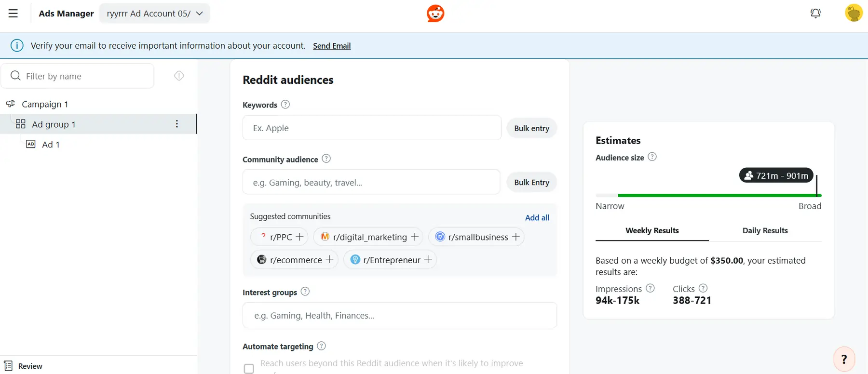The height and width of the screenshot is (374, 868).
Task: Click the 388-721 clicks value
Action: 692,300
